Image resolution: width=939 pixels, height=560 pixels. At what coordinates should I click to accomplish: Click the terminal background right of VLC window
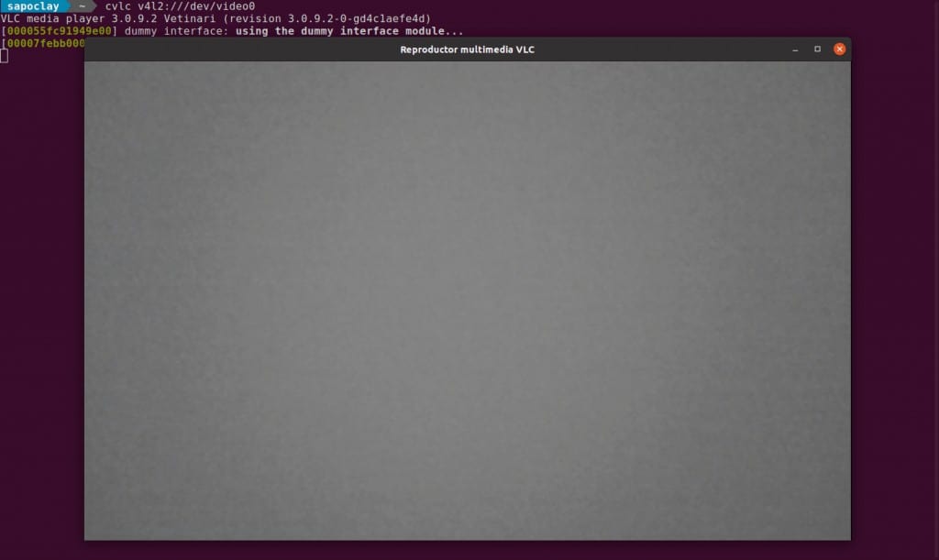(x=895, y=299)
